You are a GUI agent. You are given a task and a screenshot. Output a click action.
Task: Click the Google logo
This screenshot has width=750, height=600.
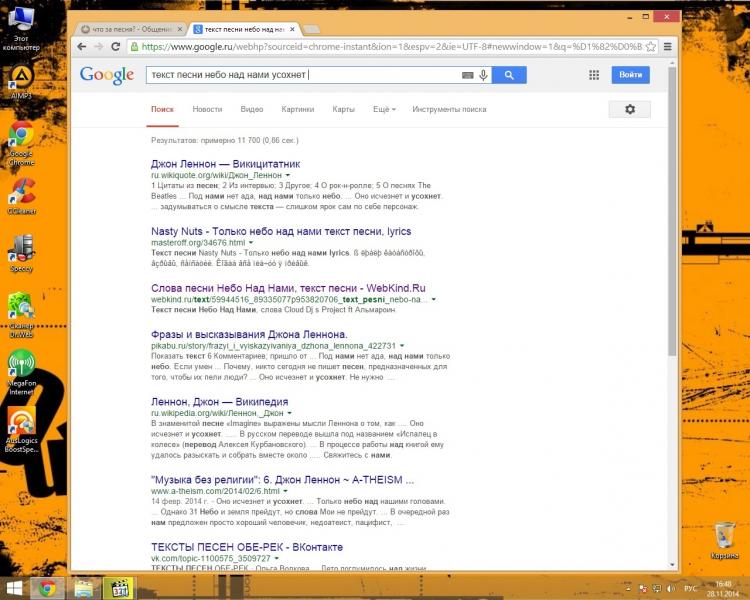point(107,75)
